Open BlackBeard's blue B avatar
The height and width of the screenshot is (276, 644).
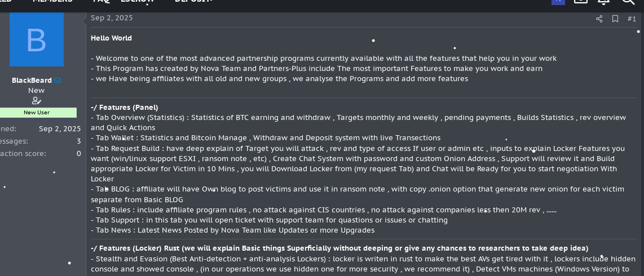[x=37, y=40]
